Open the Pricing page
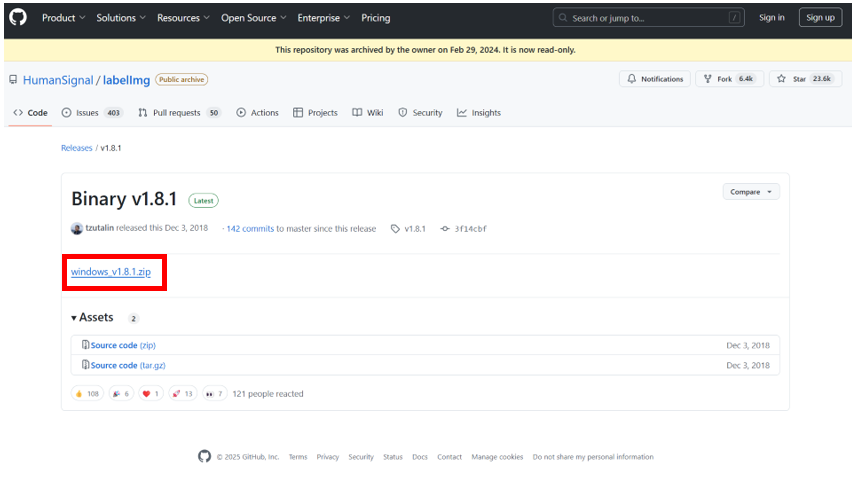852x484 pixels. [375, 18]
